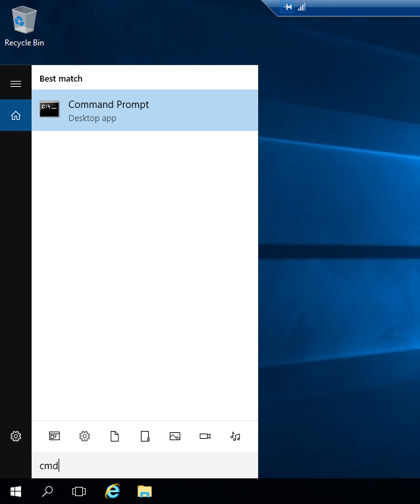Filter search results by Videos

point(205,436)
